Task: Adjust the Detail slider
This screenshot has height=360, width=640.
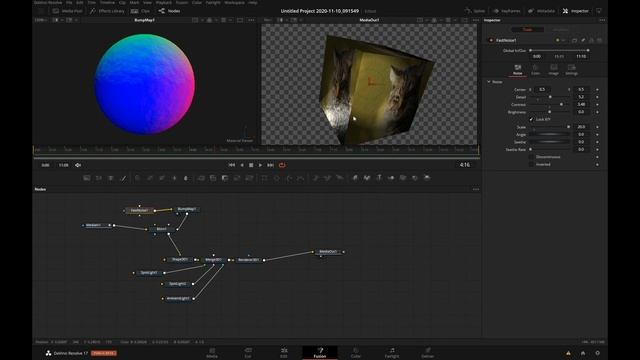Action: (x=549, y=97)
